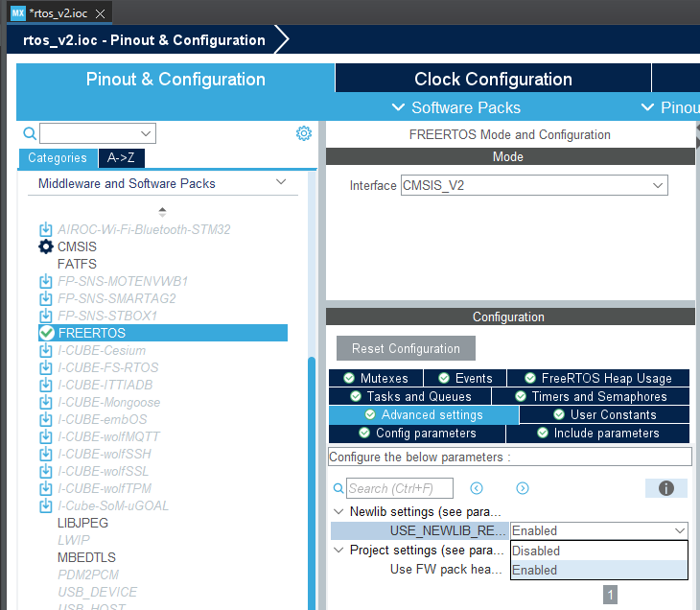Click the download icon beside I-CUBE-embOS
The image size is (700, 610).
(45, 419)
